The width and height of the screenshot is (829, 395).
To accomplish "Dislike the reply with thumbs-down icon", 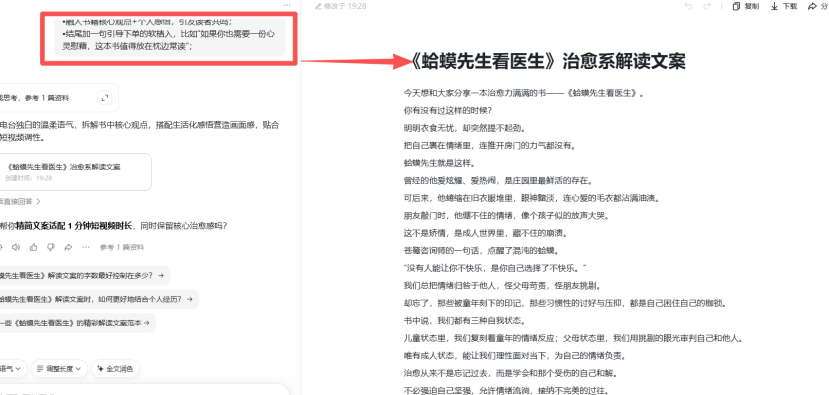I will point(51,247).
